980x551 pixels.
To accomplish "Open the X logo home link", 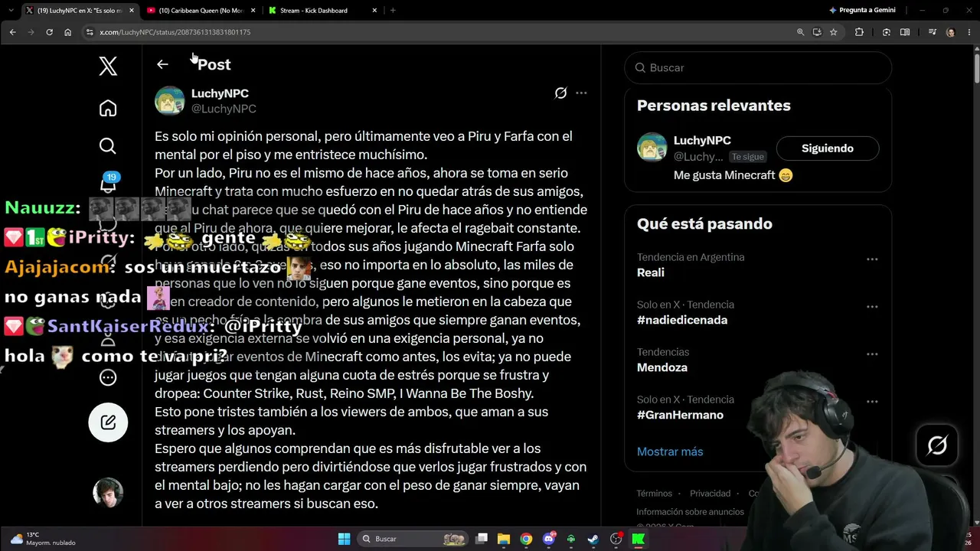I will click(x=108, y=66).
